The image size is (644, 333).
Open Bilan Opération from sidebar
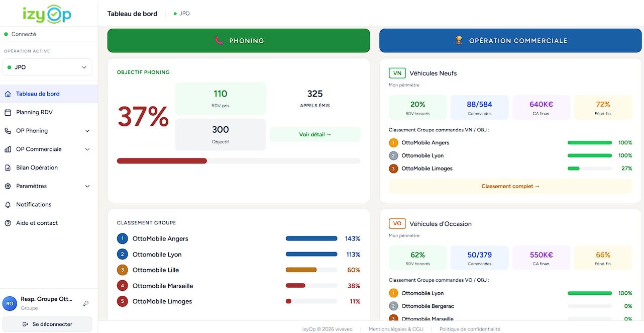pyautogui.click(x=49, y=168)
